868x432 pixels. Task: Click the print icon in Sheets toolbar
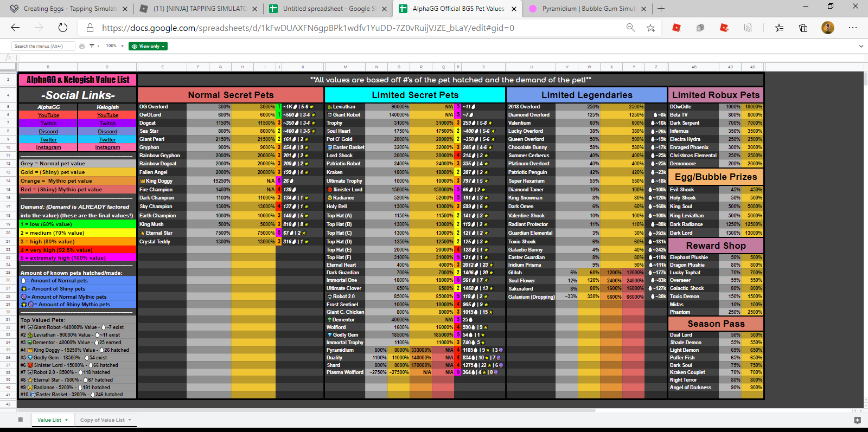(82, 46)
